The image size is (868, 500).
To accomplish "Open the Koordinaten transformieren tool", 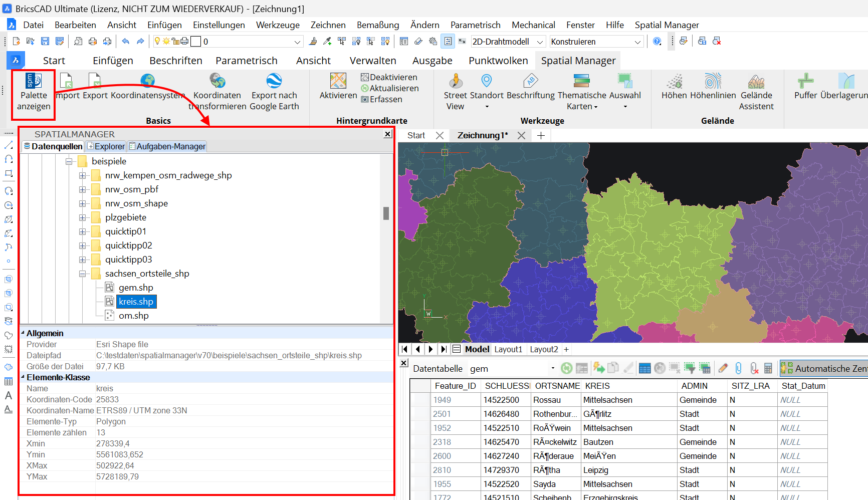I will (x=217, y=90).
